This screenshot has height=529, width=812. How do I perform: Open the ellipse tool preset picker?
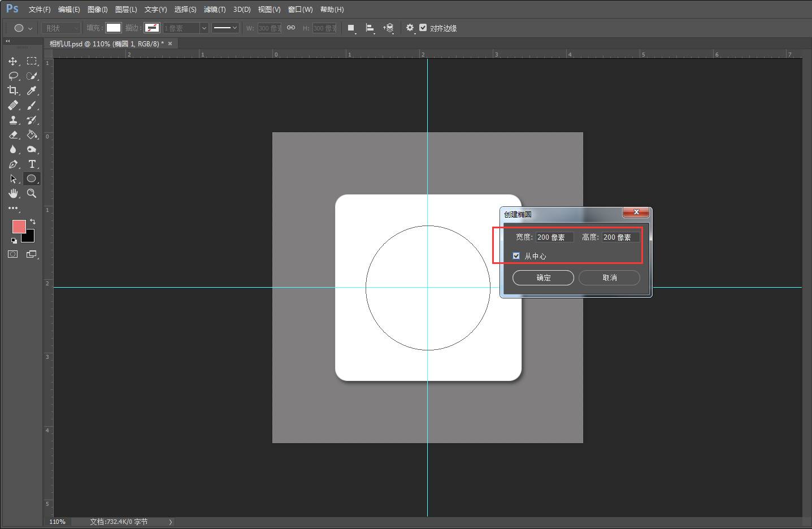point(24,28)
